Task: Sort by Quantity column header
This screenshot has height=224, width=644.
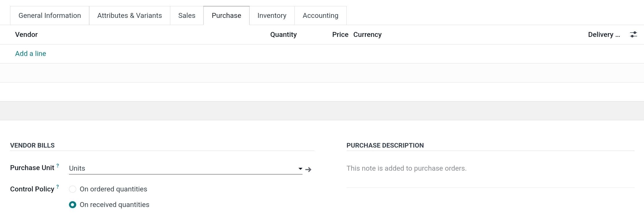Action: [283, 35]
